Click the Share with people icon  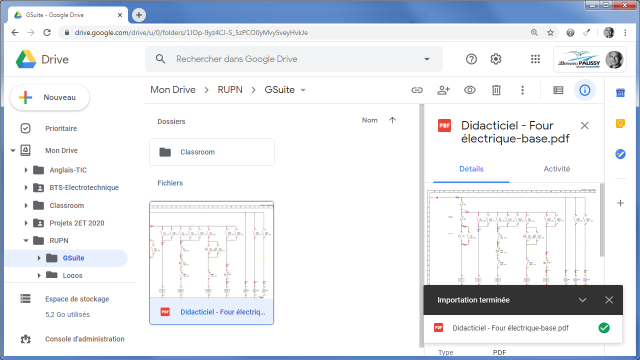point(443,90)
